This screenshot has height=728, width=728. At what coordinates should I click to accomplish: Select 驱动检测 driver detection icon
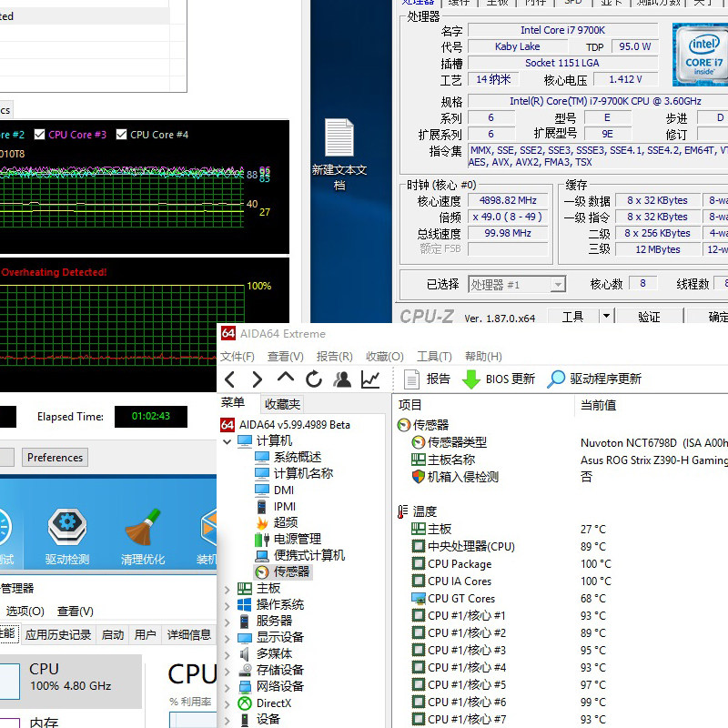click(x=67, y=536)
